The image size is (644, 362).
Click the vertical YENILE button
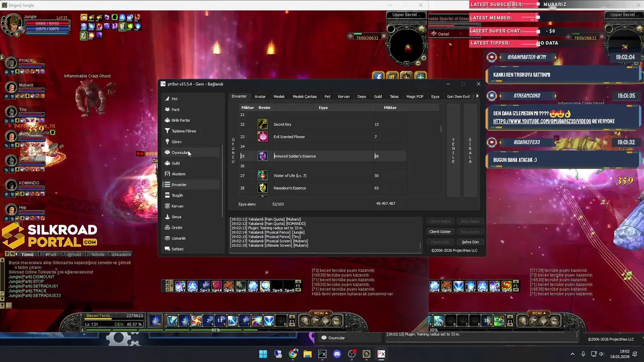[453, 150]
